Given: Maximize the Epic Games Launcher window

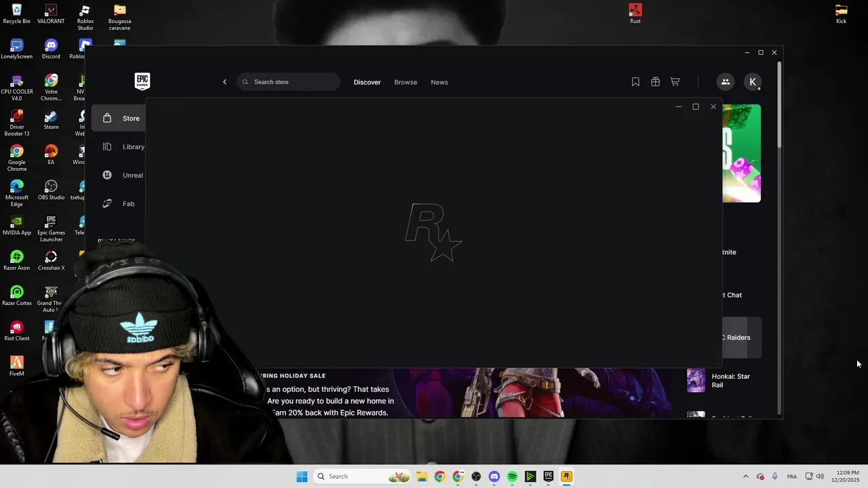Looking at the screenshot, I should [760, 52].
